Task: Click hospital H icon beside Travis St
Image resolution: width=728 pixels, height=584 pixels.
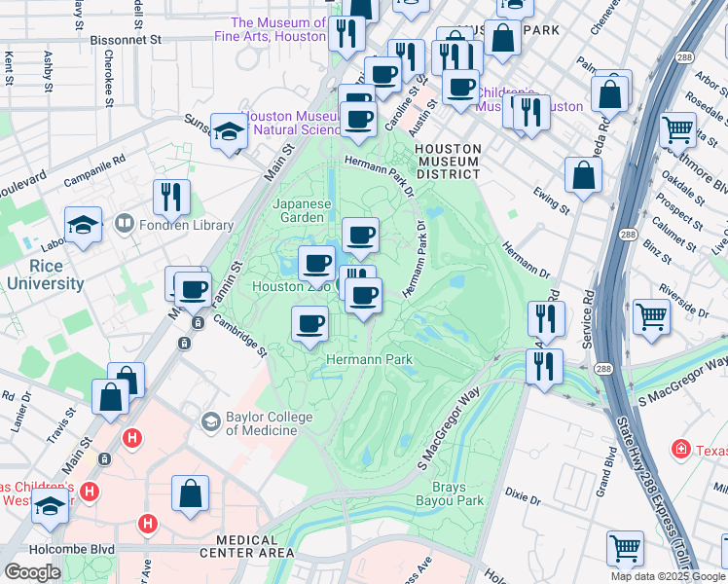Action: (x=132, y=438)
